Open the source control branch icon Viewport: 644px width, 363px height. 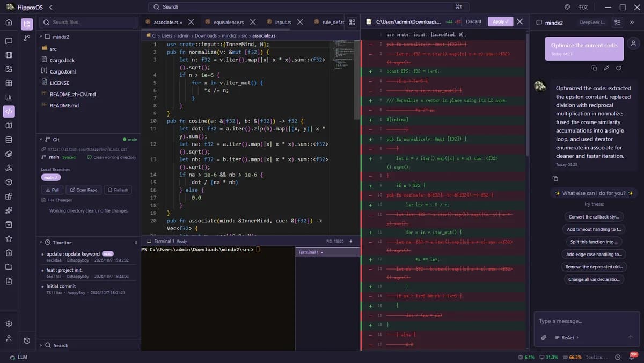[x=27, y=38]
